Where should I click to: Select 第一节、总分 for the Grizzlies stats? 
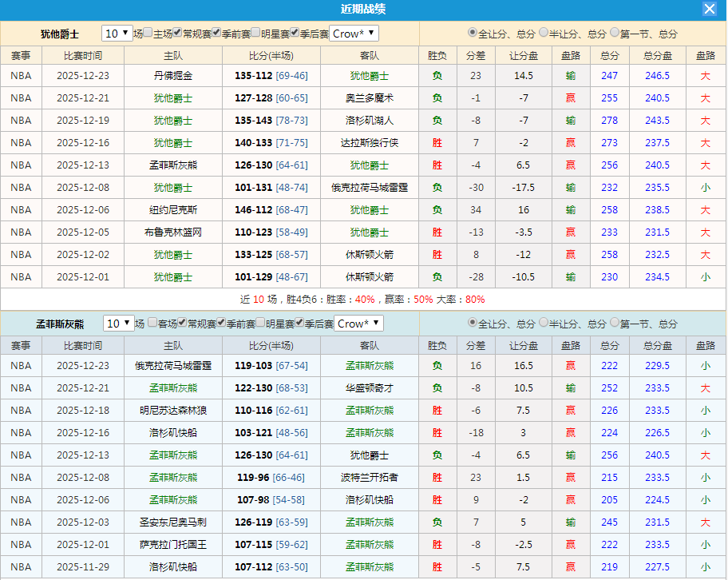615,323
